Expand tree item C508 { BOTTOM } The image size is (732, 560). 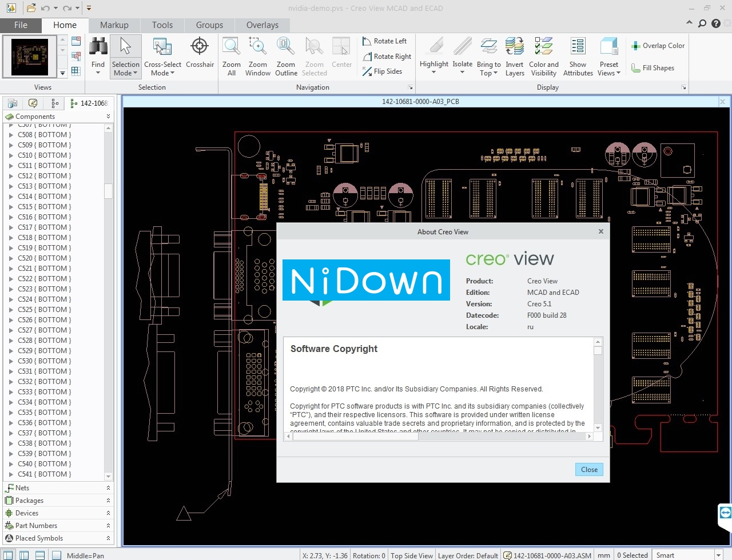[x=11, y=135]
